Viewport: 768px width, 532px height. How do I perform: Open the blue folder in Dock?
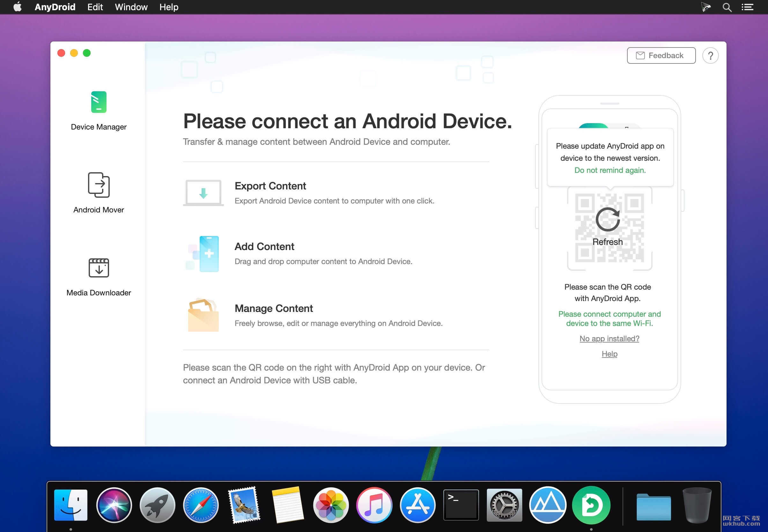654,506
